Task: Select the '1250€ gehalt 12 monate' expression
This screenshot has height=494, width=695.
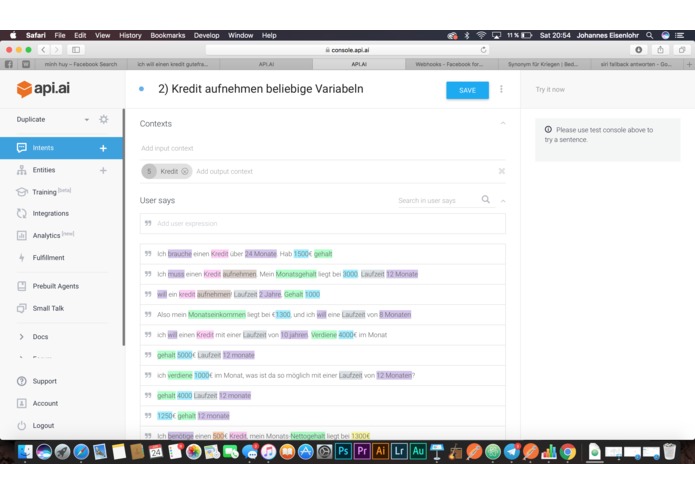Action: [322, 416]
